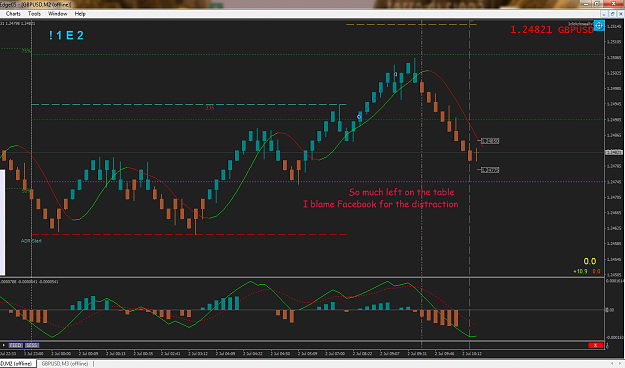This screenshot has width=625, height=368.
Task: Restore the inner chart window
Action: pyautogui.click(x=612, y=14)
